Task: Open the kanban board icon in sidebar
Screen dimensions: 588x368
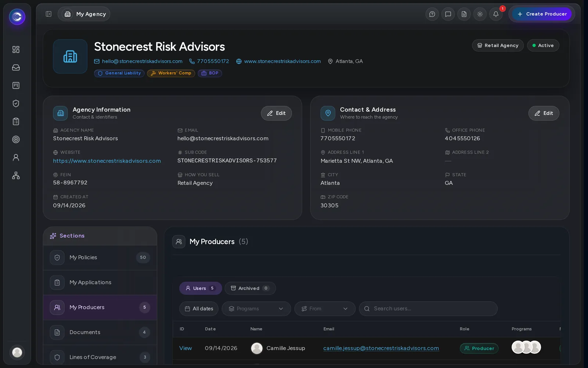Action: (16, 85)
